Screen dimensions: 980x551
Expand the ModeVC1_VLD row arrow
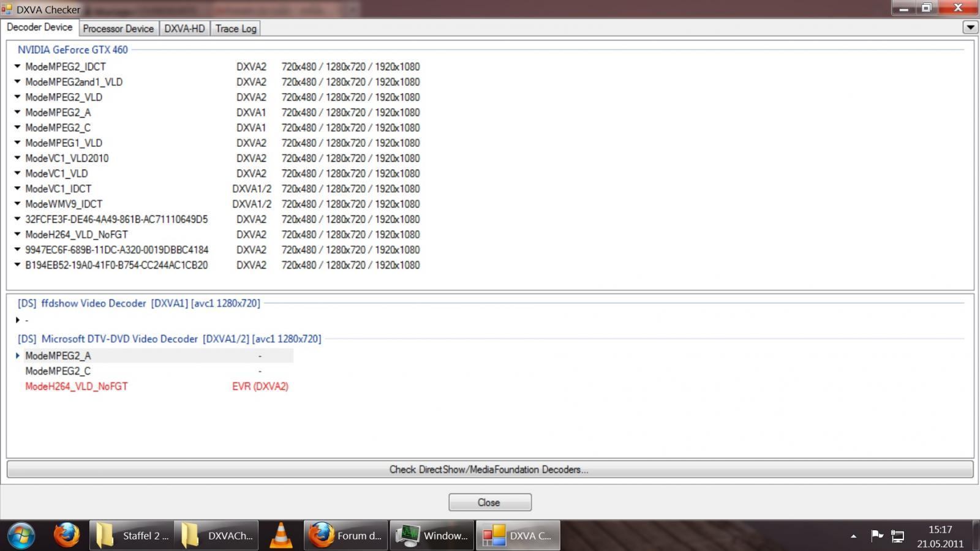click(17, 173)
